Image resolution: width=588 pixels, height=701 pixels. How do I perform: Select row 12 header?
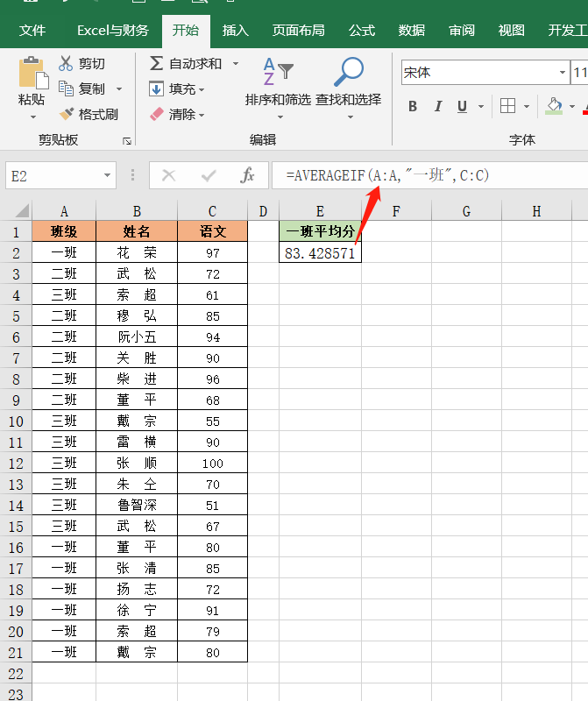coord(16,464)
